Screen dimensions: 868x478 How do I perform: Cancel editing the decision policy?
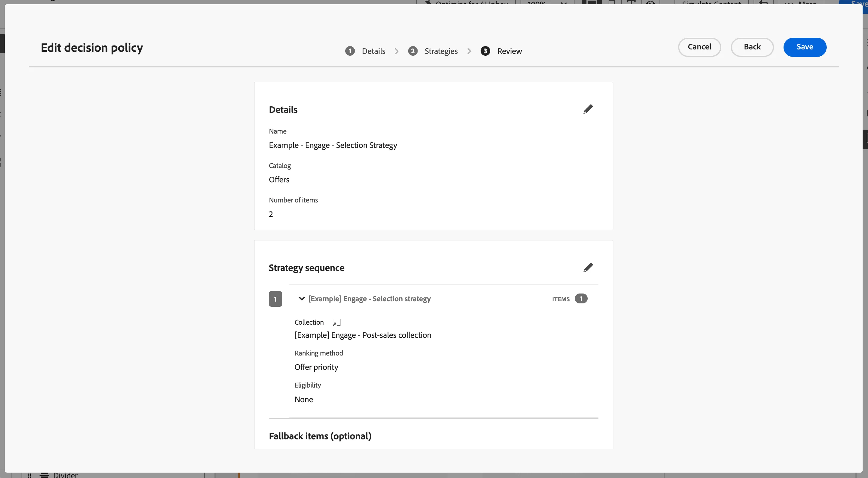pyautogui.click(x=699, y=47)
